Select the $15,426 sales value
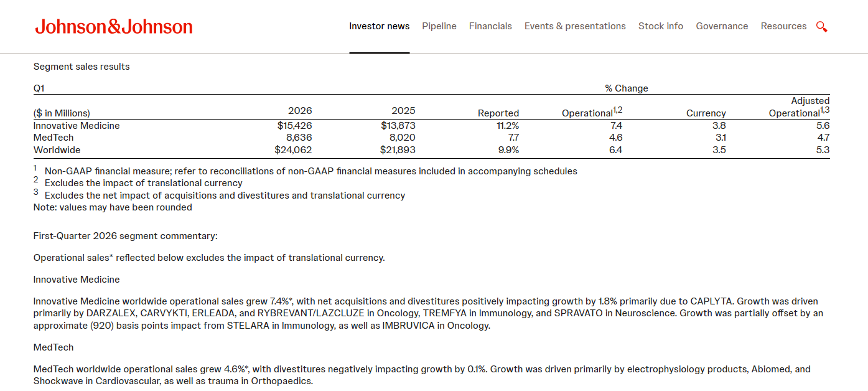 [x=295, y=126]
